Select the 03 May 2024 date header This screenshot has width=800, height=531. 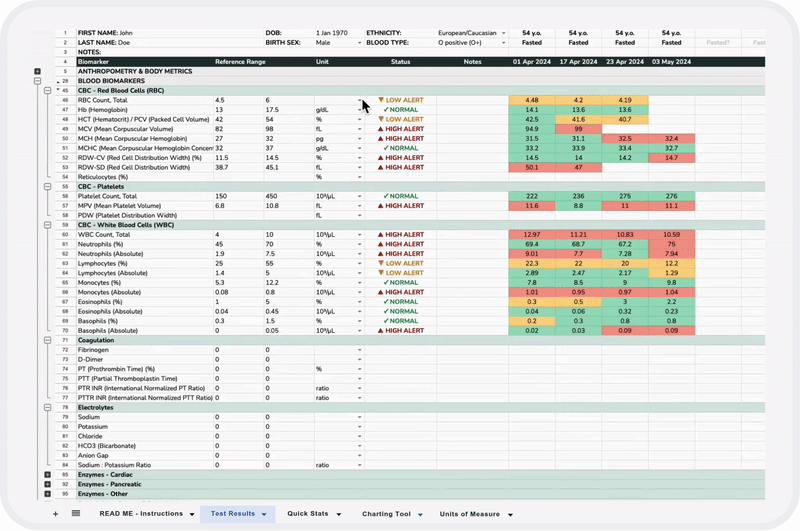point(671,62)
